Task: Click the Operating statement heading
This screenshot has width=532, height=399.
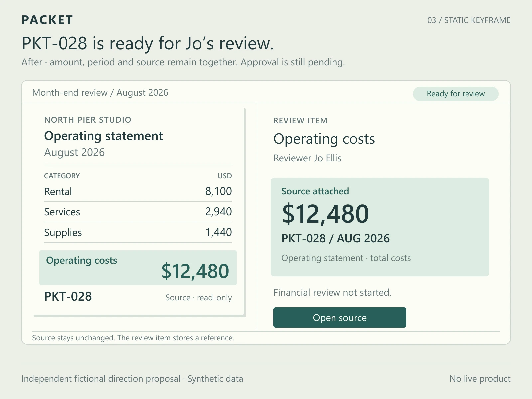Action: tap(103, 136)
